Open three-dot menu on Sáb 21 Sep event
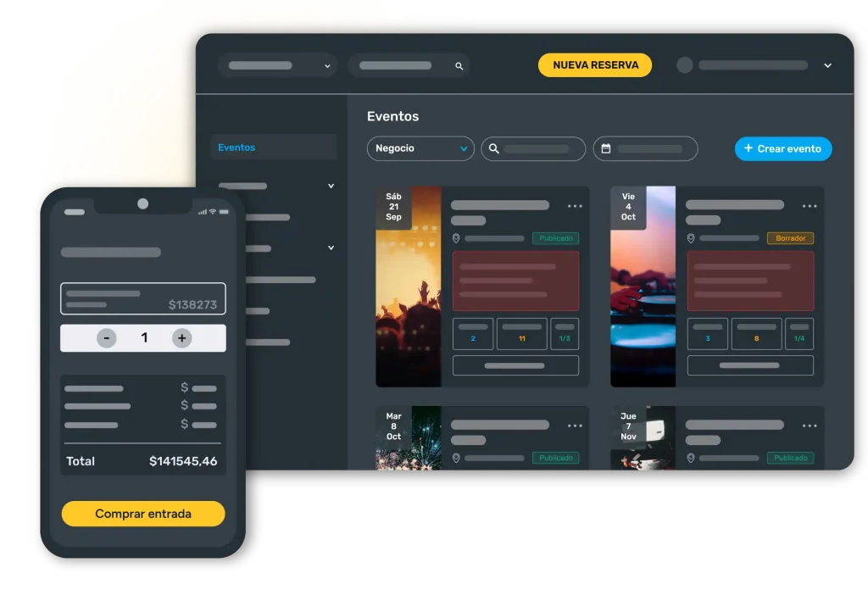Screen dimensions: 868x590 click(575, 206)
